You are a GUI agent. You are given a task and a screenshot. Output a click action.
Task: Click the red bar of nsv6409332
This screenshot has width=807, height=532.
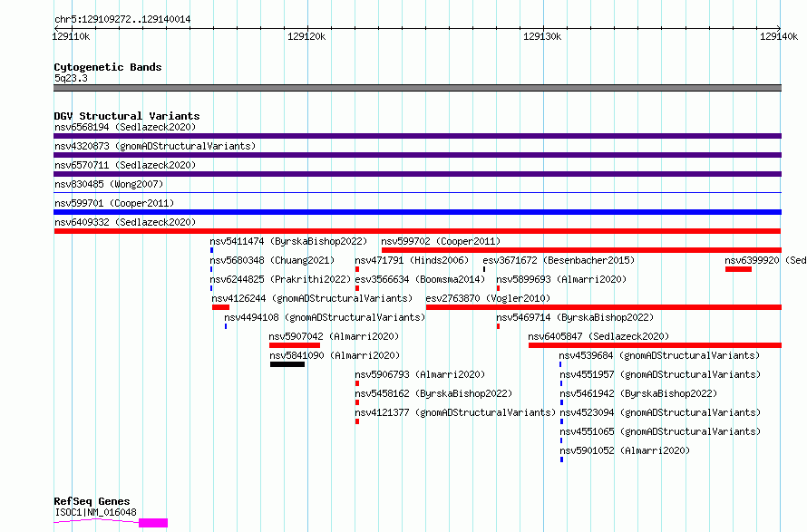(x=417, y=231)
